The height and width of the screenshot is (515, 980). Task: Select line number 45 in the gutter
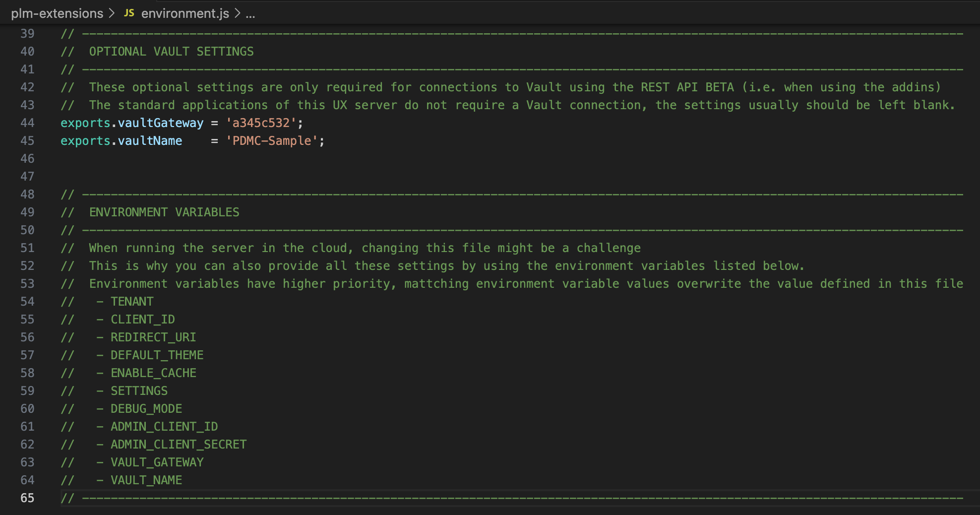[28, 141]
